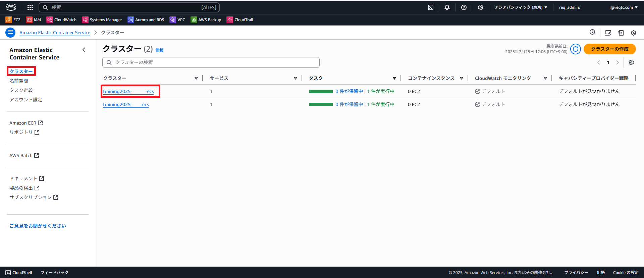The image size is (644, 278).
Task: Sort by タスク column arrow
Action: click(x=394, y=78)
